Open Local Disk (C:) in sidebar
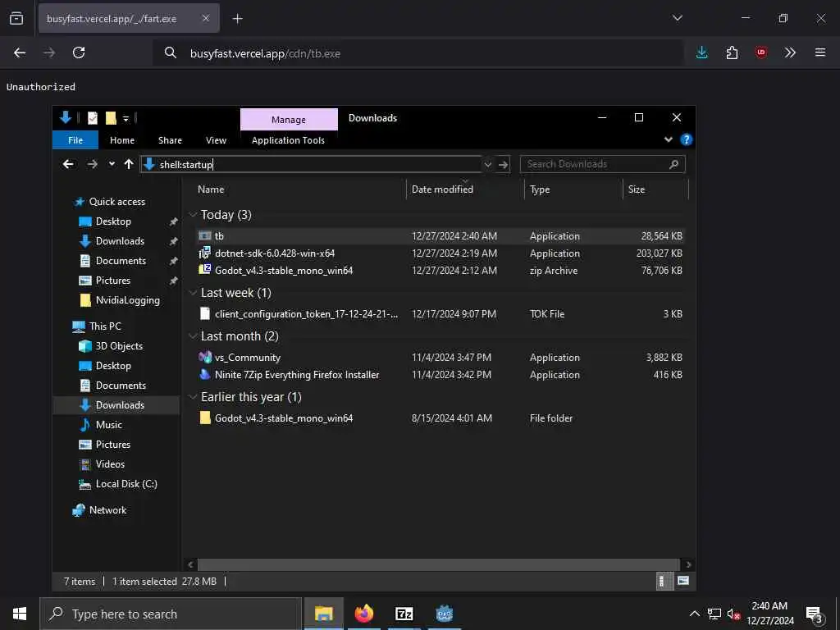The width and height of the screenshot is (840, 630). [126, 484]
